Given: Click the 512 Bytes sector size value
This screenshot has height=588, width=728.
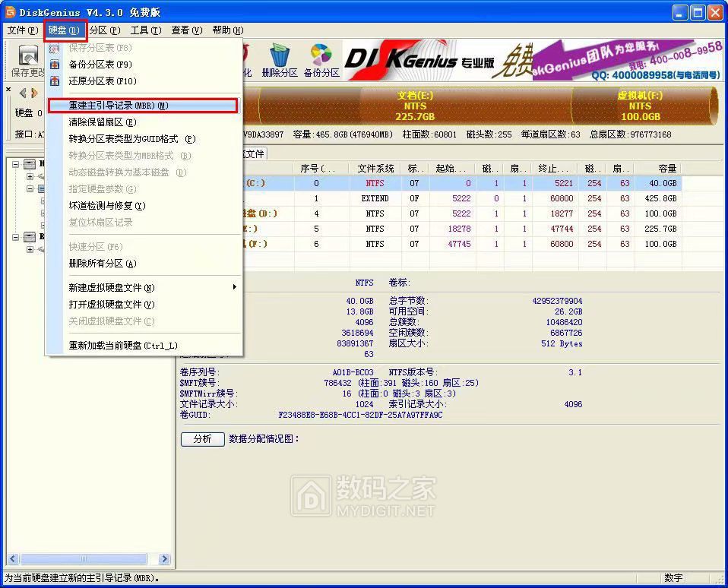Looking at the screenshot, I should coord(562,344).
